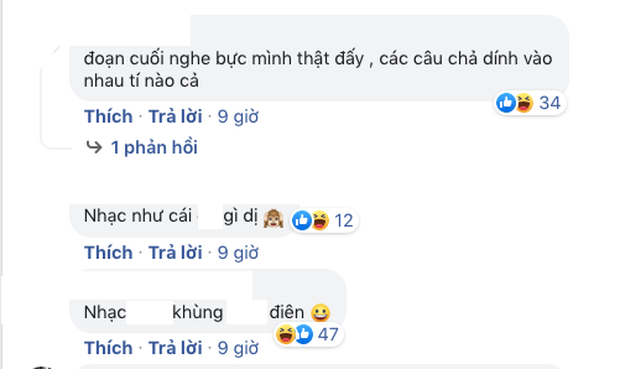This screenshot has height=369, width=620.
Task: Like the 'đoạn cuối nghe bực mình' comment with Thích
Action: point(108,117)
